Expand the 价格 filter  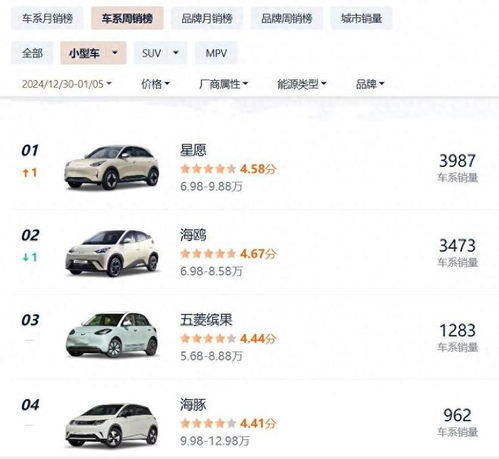click(x=155, y=84)
